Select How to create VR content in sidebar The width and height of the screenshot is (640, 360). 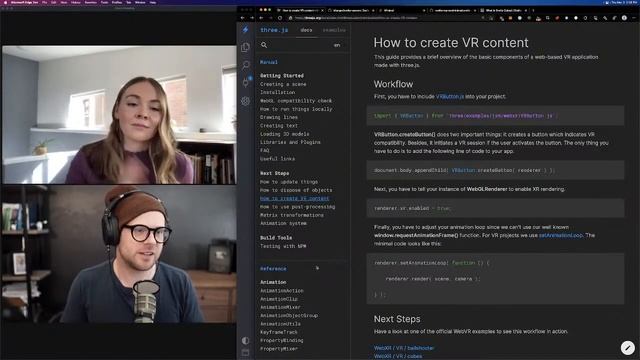[295, 198]
